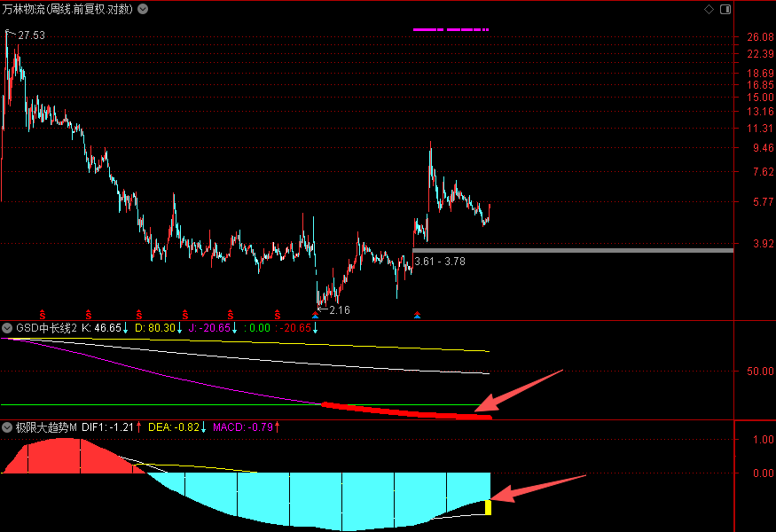Click the magenta dashed line at chart top
This screenshot has width=776, height=532.
451,30
